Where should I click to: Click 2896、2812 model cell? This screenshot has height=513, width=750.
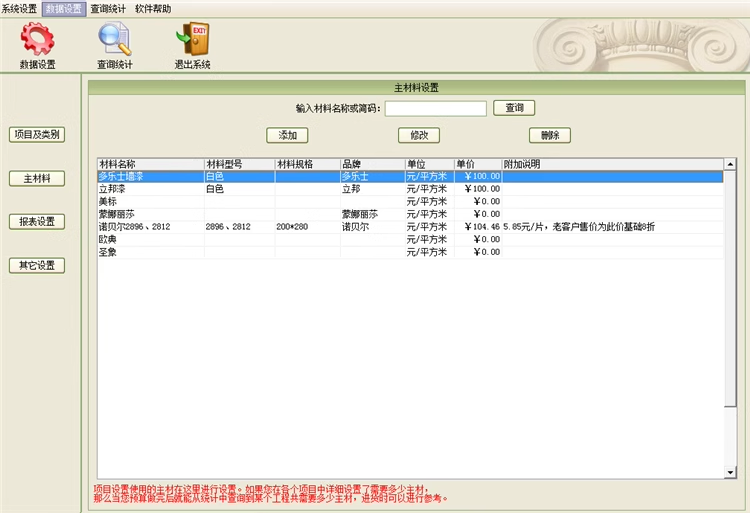point(240,227)
